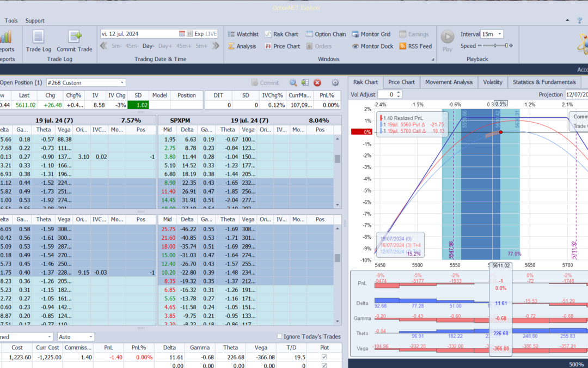The height and width of the screenshot is (368, 588).
Task: Expand the #268 Custom position dropdown
Action: click(x=122, y=83)
